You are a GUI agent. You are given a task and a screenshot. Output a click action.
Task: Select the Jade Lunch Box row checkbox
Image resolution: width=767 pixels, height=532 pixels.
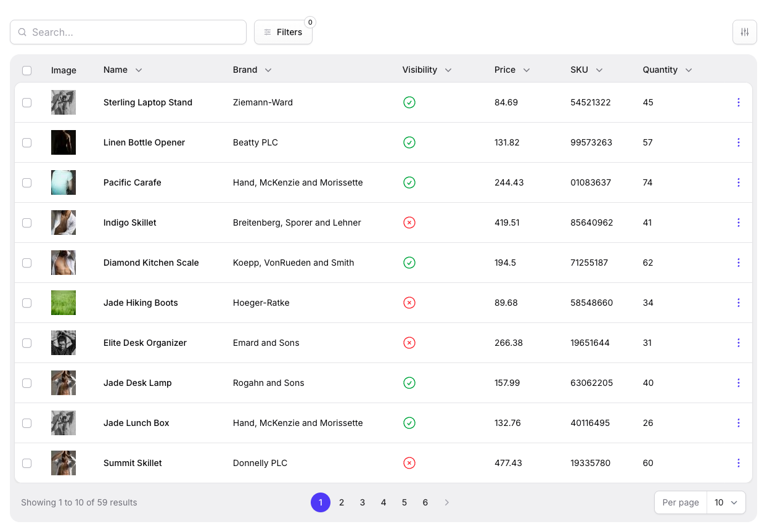pyautogui.click(x=27, y=423)
